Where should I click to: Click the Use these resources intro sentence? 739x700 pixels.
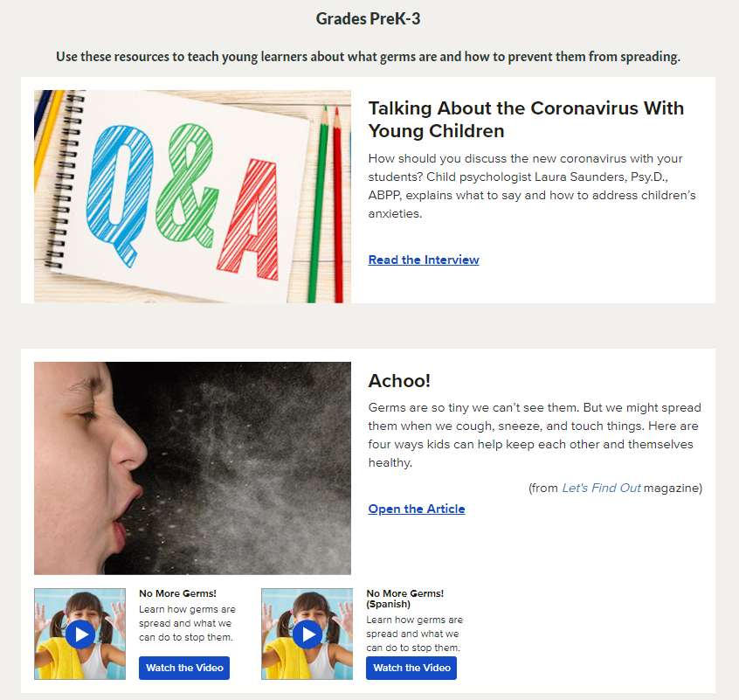(368, 57)
